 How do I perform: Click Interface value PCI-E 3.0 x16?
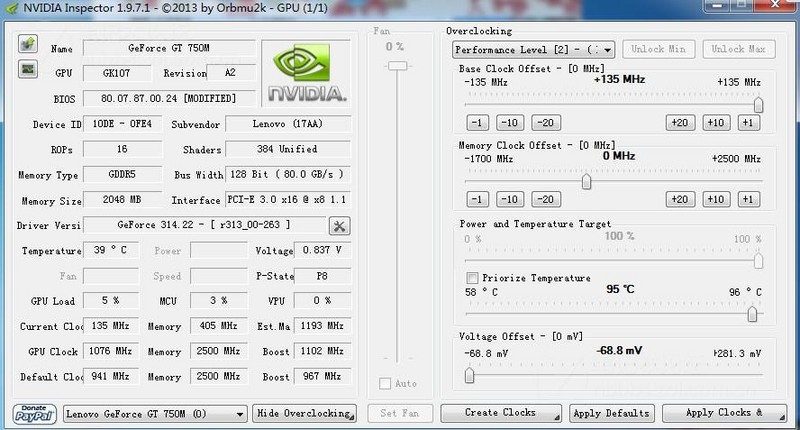[288, 199]
